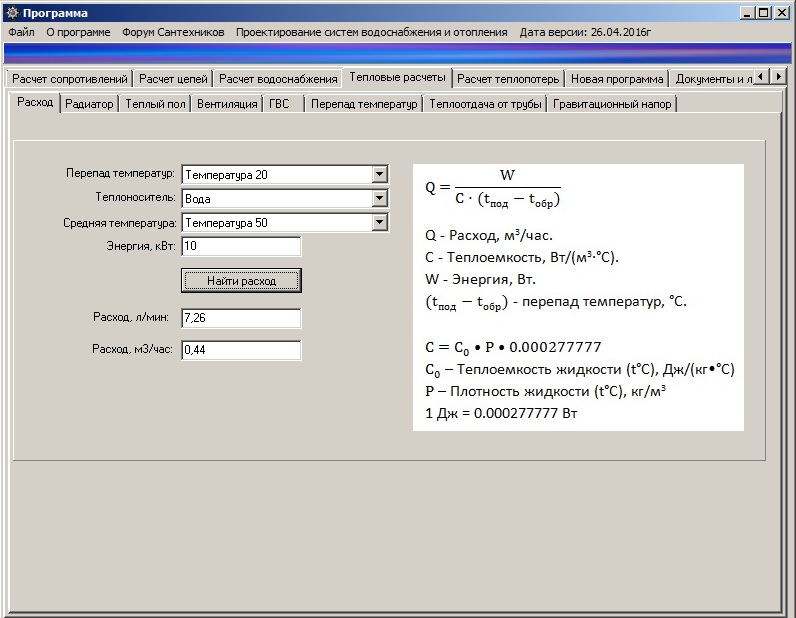Switch to the Расчет водоснабжения tab
The height and width of the screenshot is (618, 796).
[278, 79]
